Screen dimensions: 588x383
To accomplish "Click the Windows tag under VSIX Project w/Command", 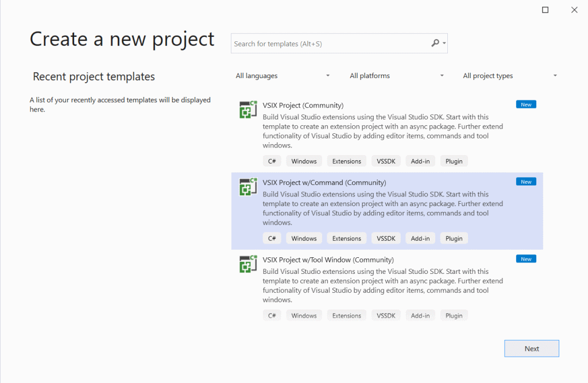I will coord(304,238).
